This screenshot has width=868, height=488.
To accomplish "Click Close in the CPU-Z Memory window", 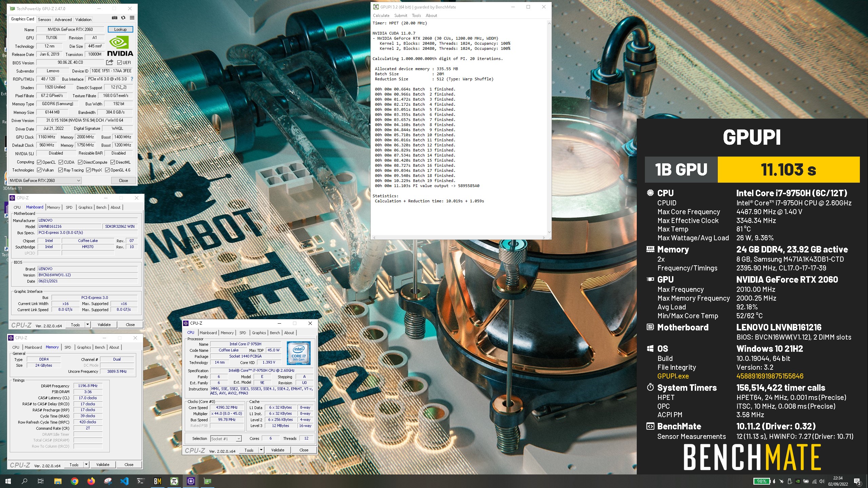I will [x=129, y=465].
